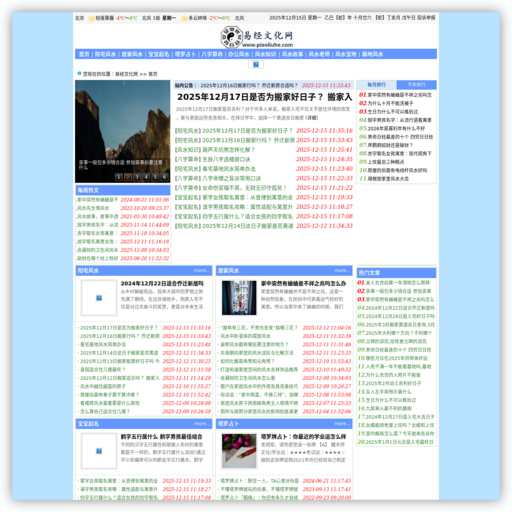Click the blue location bullet icon before 您现在的位置
Image resolution: width=512 pixels, height=512 pixels.
[x=79, y=73]
